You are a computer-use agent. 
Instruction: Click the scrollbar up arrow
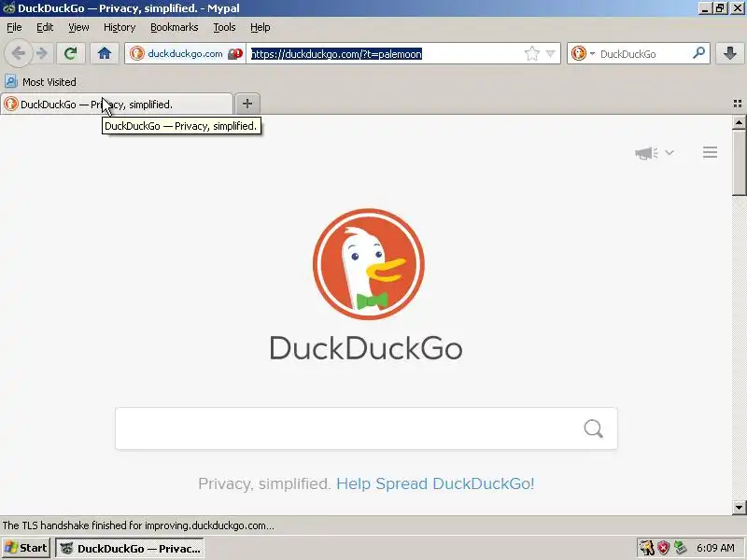coord(739,122)
